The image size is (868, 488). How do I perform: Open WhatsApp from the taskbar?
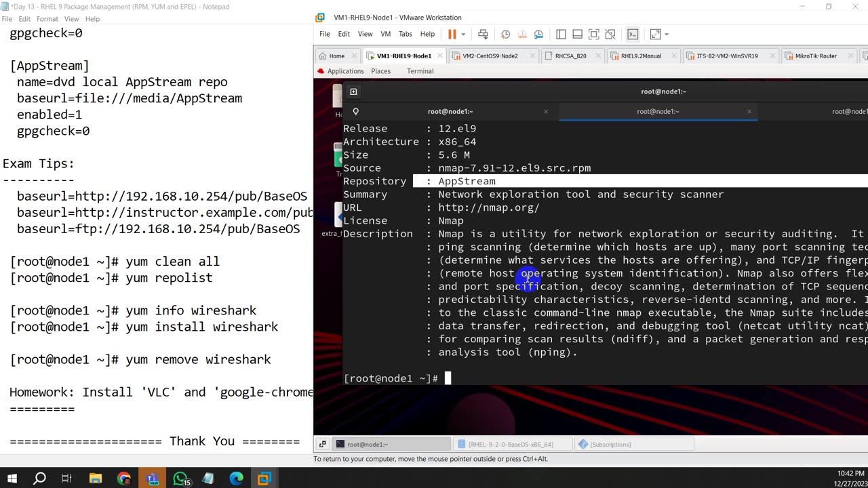pyautogui.click(x=180, y=479)
